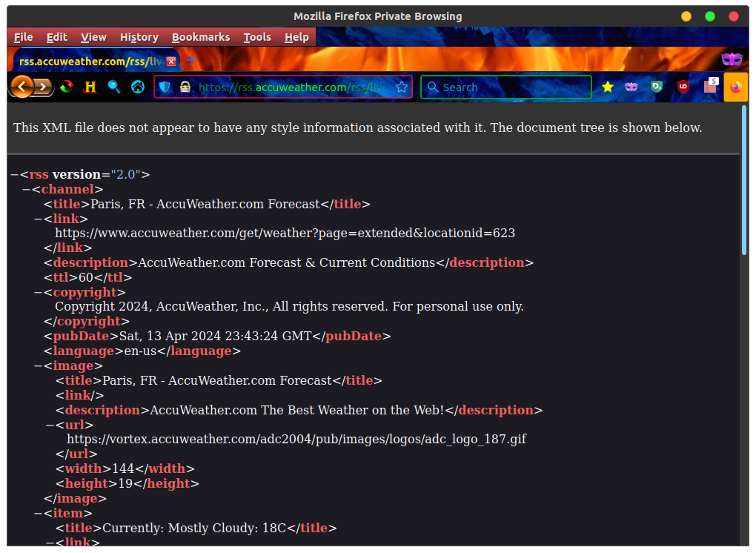Image resolution: width=756 pixels, height=553 pixels.
Task: Open the Tools menu
Action: pyautogui.click(x=257, y=37)
